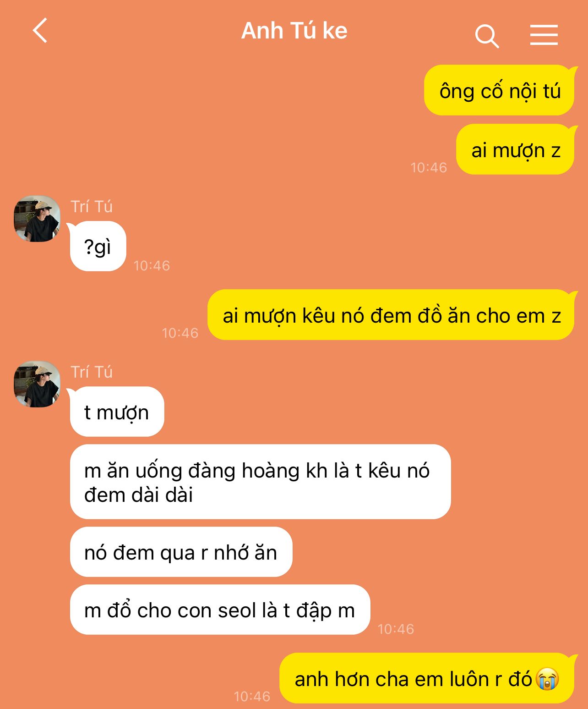Tap the timestamp beside 'ai mượn z'
The width and height of the screenshot is (588, 709).
point(429,168)
